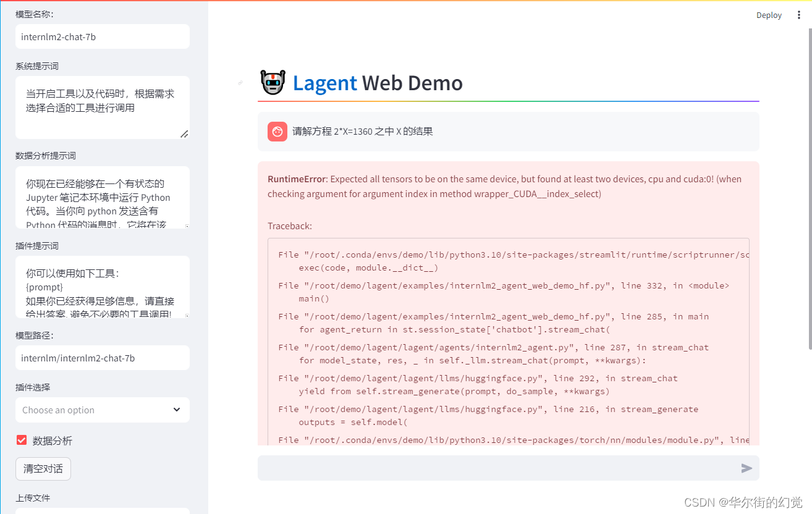Click the Deploy button

tap(769, 15)
